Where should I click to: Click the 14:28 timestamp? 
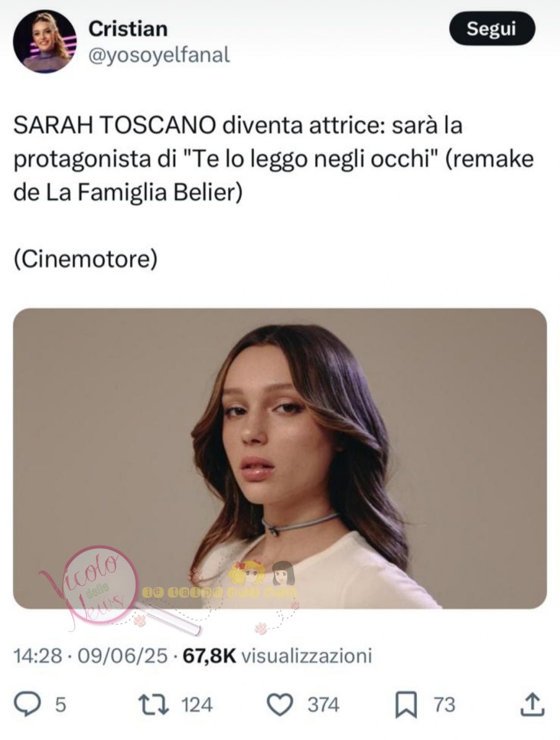click(38, 655)
